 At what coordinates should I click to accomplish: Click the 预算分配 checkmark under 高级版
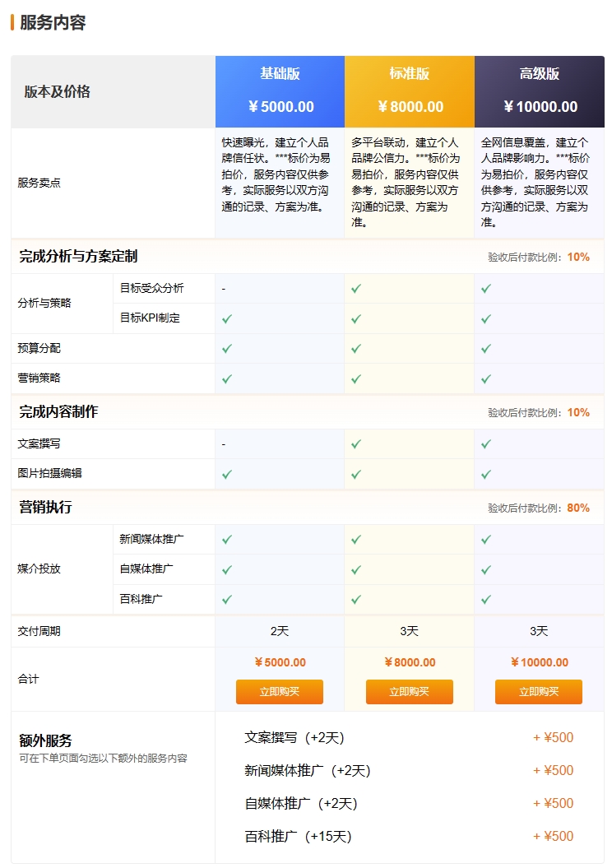[485, 348]
